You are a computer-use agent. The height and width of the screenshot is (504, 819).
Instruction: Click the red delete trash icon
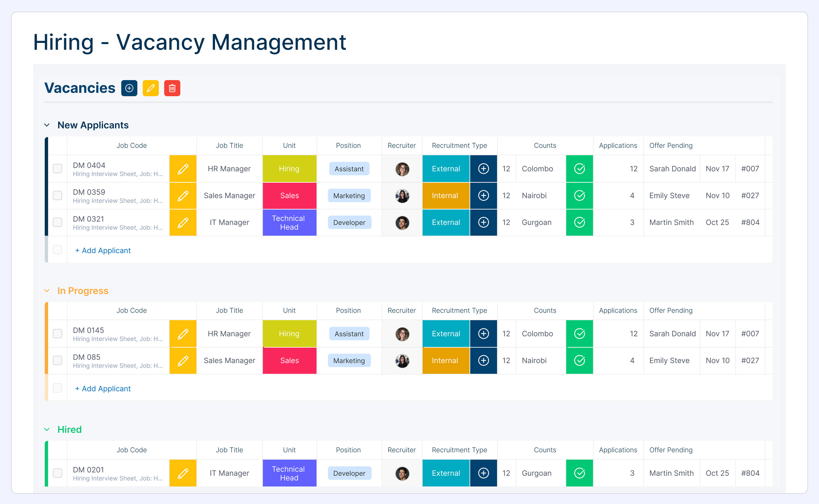172,88
